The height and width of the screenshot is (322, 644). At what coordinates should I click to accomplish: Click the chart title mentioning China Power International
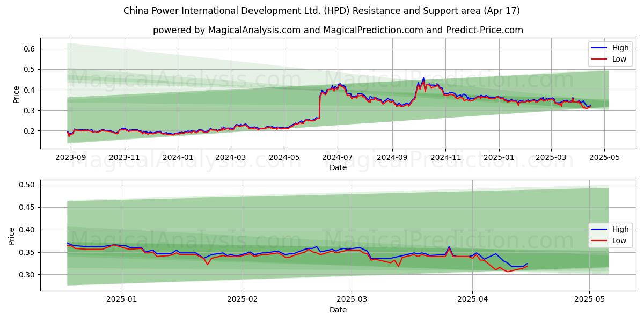(x=321, y=11)
